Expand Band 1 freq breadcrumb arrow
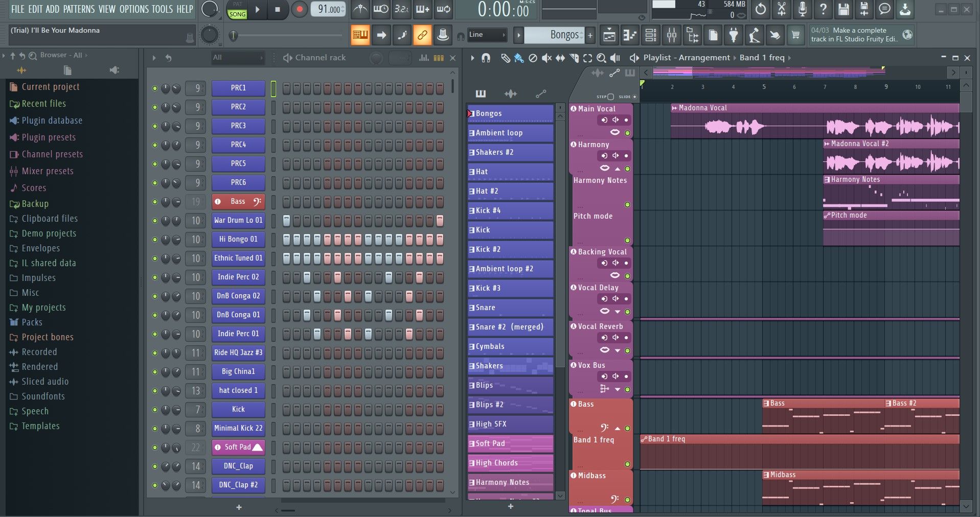 click(790, 58)
